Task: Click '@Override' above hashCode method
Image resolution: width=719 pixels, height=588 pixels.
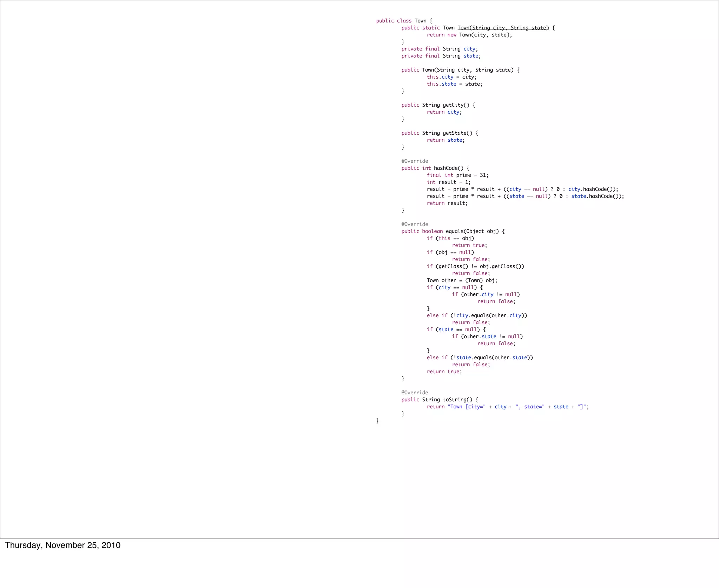Action: [x=415, y=161]
